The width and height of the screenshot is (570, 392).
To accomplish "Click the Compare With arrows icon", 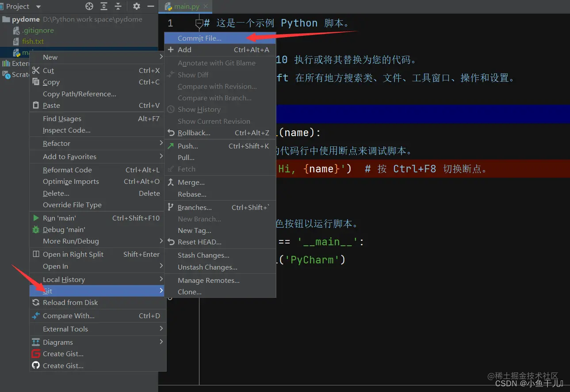I will [x=36, y=316].
